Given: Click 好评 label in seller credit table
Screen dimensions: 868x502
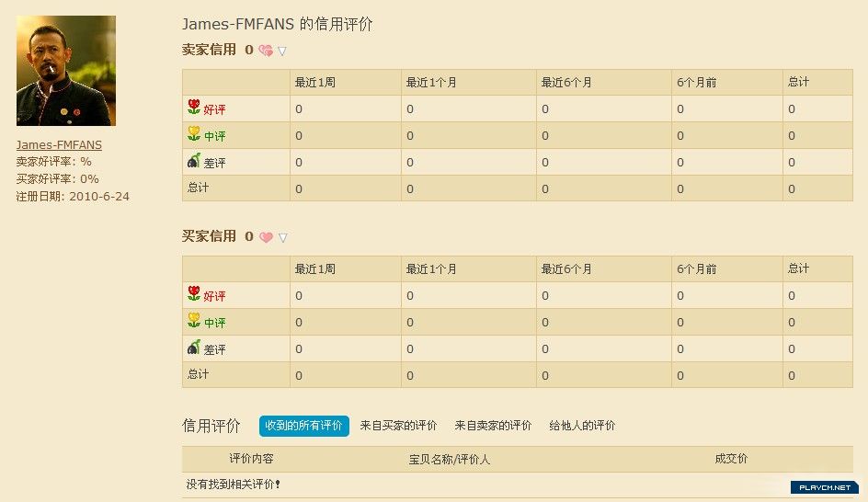Looking at the screenshot, I should pyautogui.click(x=214, y=109).
